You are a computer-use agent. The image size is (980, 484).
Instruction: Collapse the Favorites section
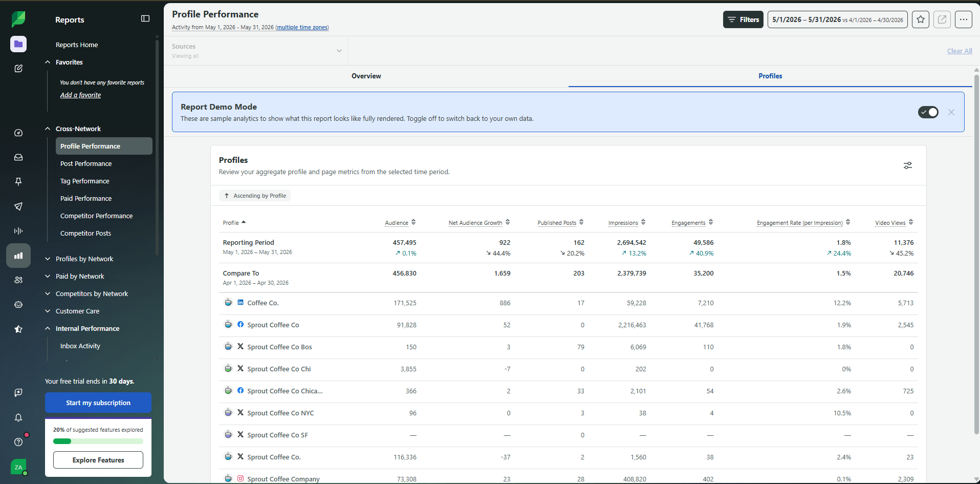48,62
